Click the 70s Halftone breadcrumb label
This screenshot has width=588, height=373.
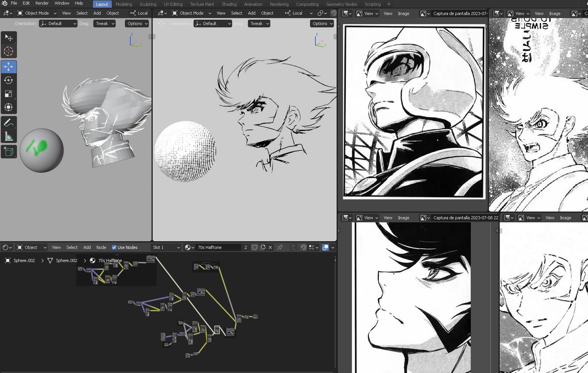click(110, 260)
